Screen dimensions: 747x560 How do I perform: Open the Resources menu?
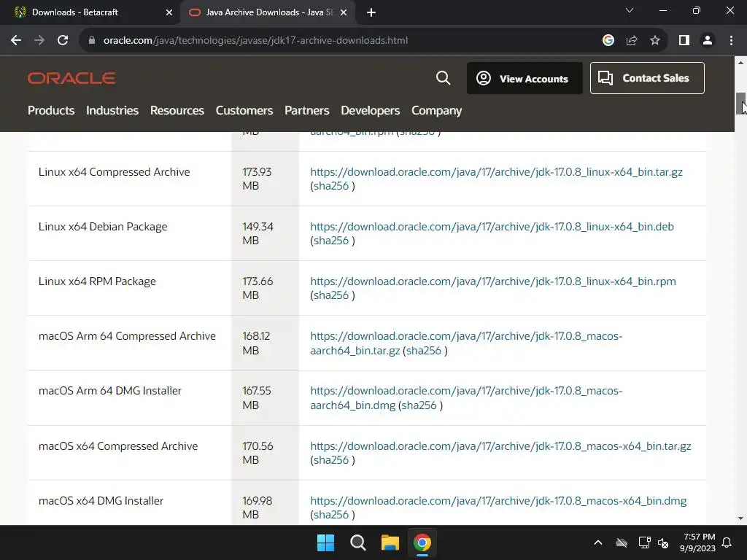[177, 111]
